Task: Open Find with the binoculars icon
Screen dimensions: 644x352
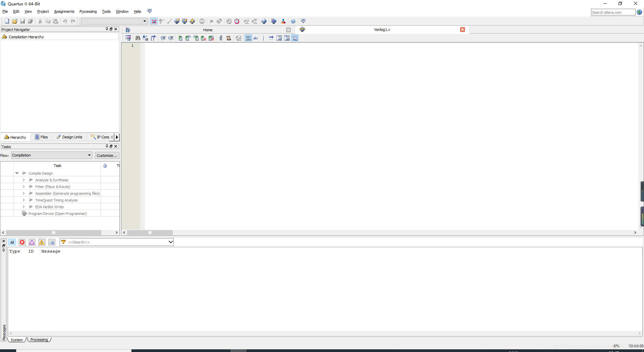Action: 138,38
